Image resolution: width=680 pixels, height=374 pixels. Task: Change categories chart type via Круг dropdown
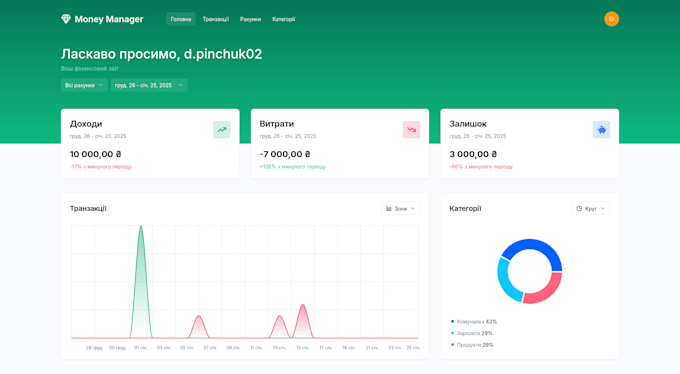591,209
